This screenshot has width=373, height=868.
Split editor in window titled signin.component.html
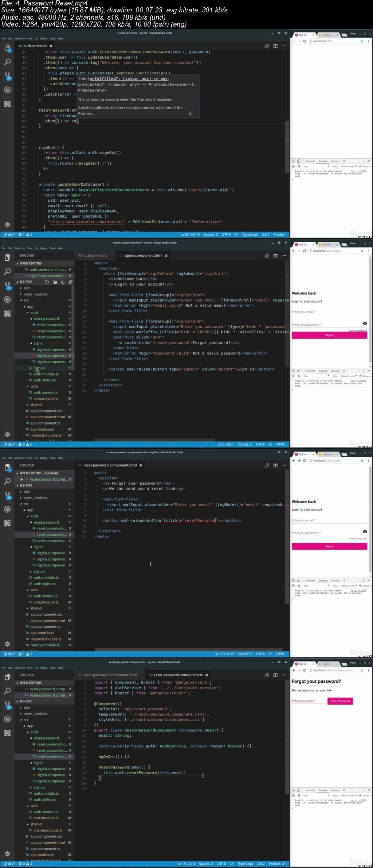275,256
